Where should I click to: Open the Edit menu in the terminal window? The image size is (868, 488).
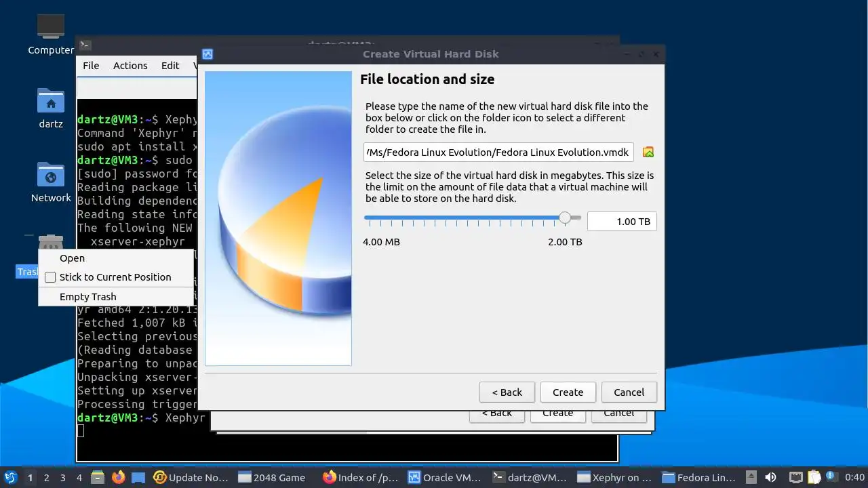[x=170, y=66]
